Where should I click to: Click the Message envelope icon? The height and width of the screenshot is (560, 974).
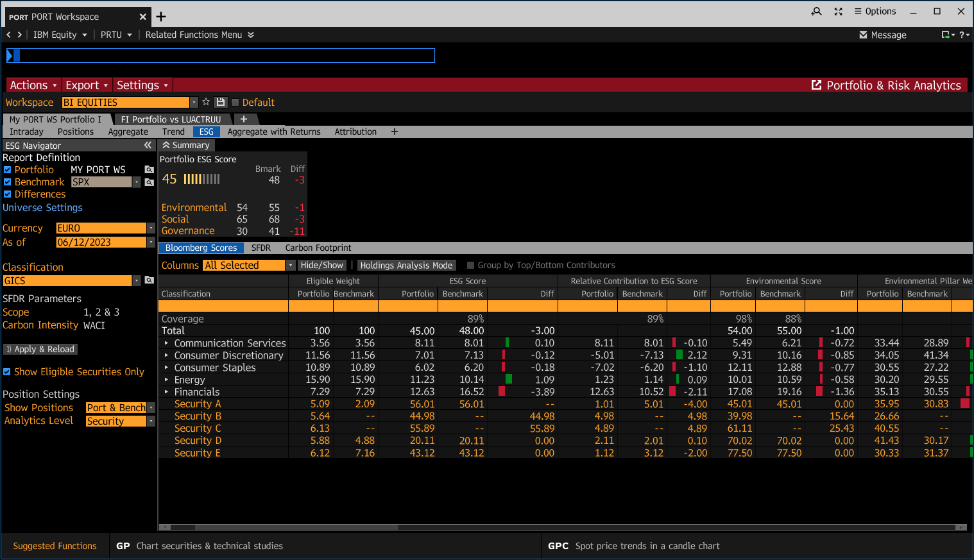[x=863, y=35]
